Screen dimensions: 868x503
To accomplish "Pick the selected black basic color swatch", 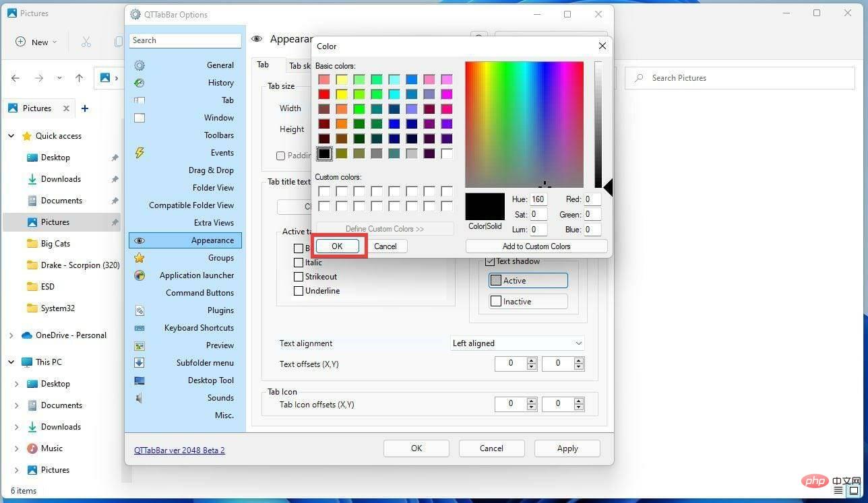I will coord(324,154).
